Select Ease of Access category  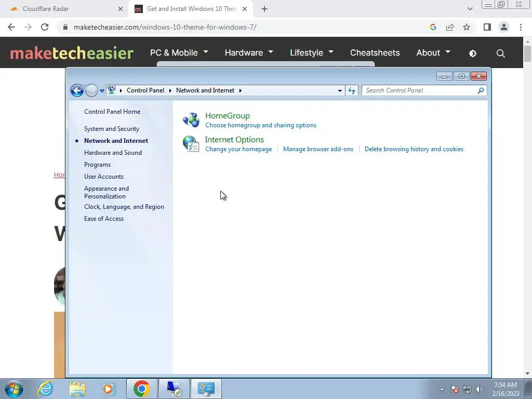tap(104, 219)
